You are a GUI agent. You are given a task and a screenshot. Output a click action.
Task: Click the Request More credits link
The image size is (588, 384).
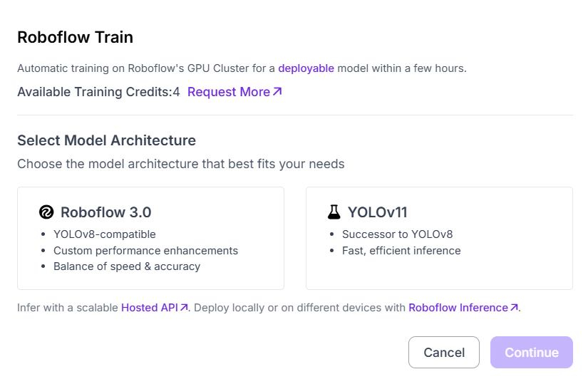228,92
